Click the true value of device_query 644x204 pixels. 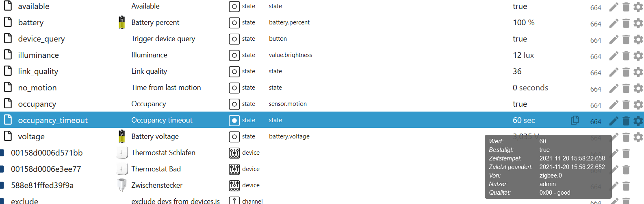coord(520,39)
